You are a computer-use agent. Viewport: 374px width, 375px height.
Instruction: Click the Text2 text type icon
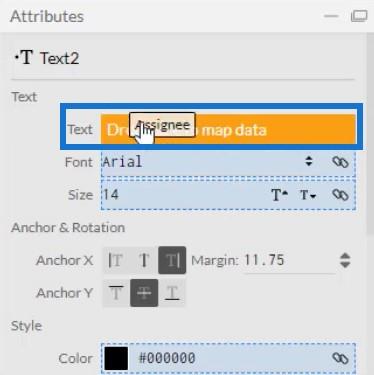24,58
